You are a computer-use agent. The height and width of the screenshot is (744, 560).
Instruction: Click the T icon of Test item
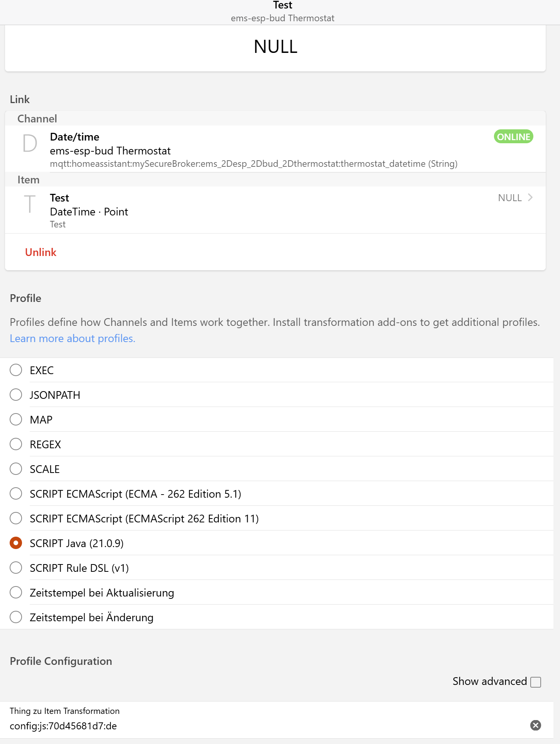(30, 204)
